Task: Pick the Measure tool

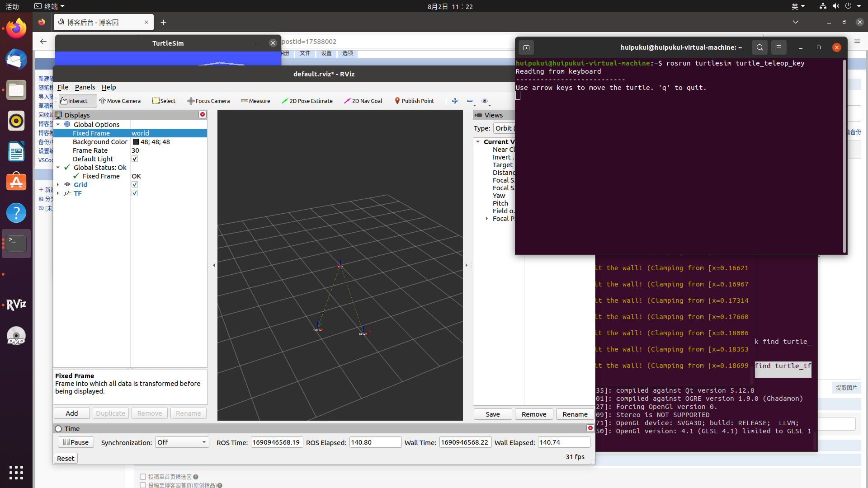Action: 255,101
